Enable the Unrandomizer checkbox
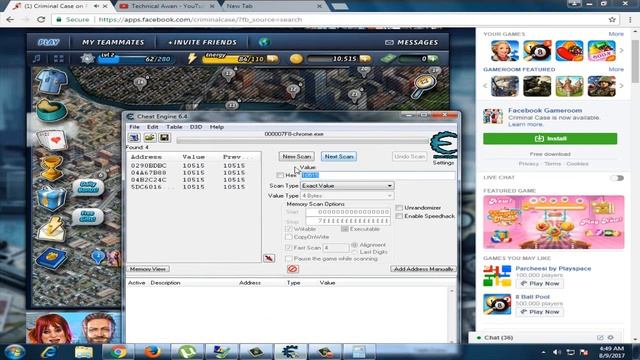This screenshot has height=360, width=640. 399,208
